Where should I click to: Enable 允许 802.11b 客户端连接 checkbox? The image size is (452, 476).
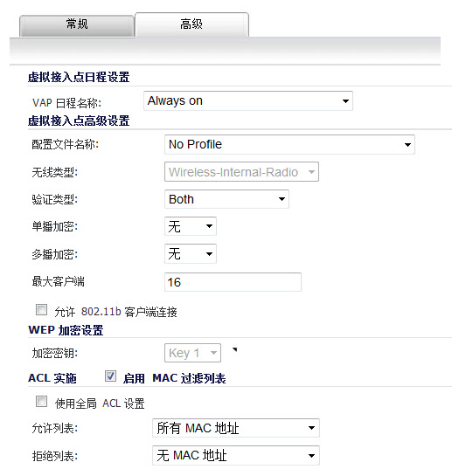coord(41,310)
